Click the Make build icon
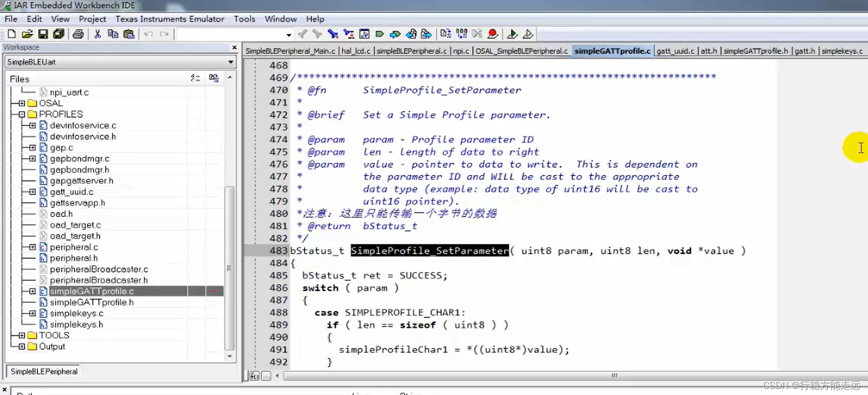Image resolution: width=868 pixels, height=395 pixels. (461, 34)
